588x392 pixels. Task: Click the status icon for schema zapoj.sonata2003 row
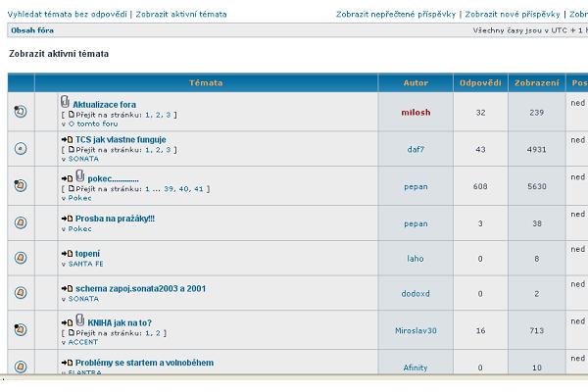pos(21,293)
